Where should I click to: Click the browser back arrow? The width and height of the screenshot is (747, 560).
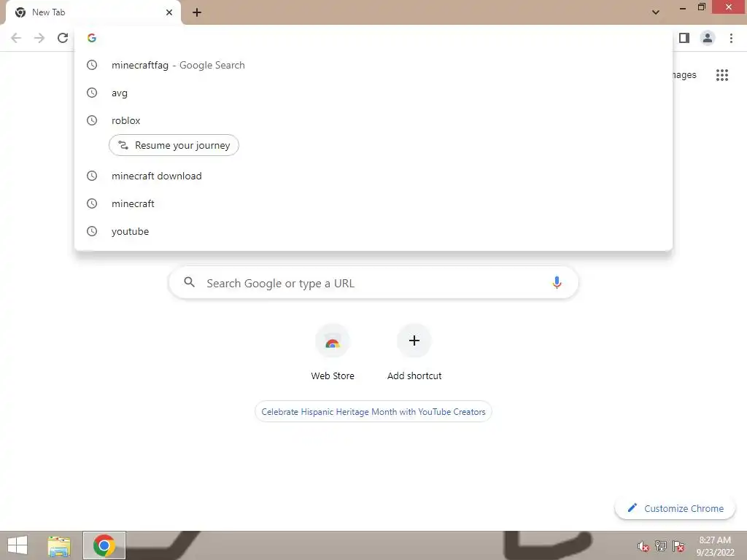pyautogui.click(x=16, y=38)
